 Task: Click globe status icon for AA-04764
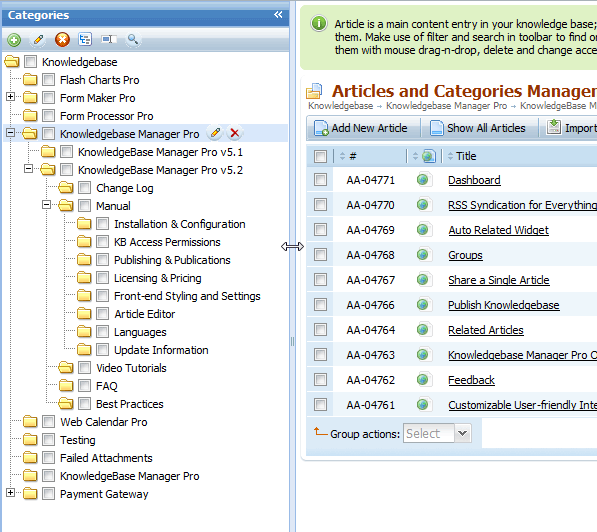[423, 329]
